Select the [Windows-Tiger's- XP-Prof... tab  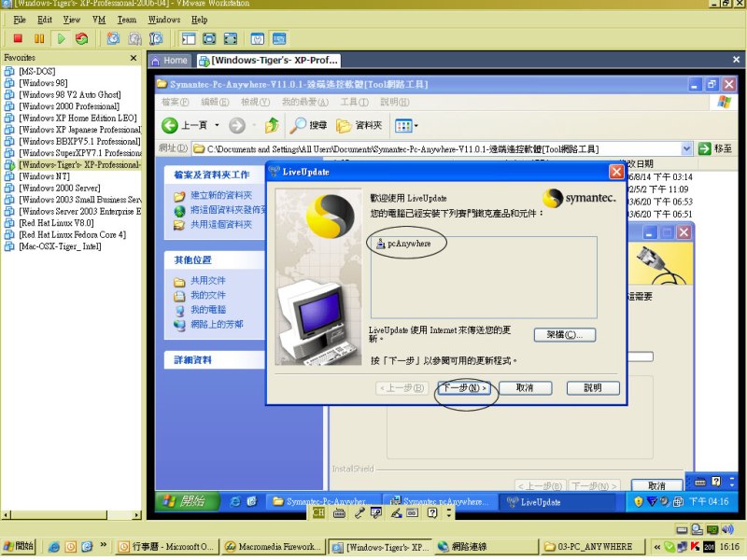(269, 61)
